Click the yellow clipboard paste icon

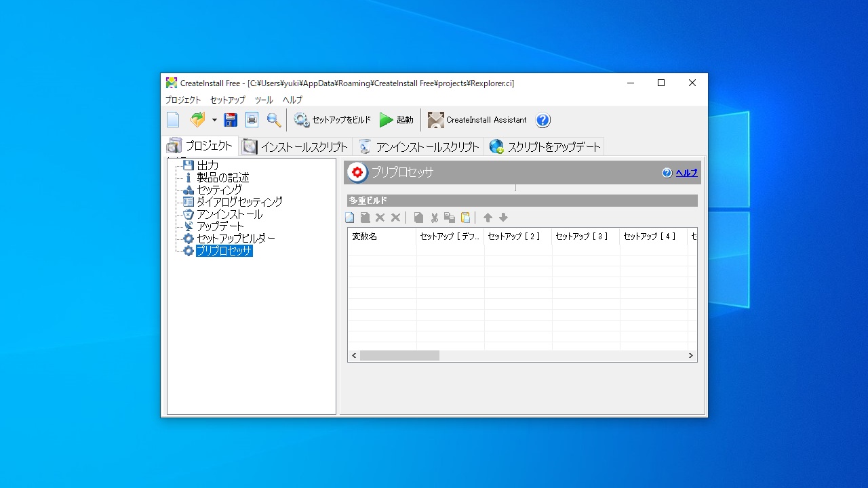pyautogui.click(x=465, y=218)
